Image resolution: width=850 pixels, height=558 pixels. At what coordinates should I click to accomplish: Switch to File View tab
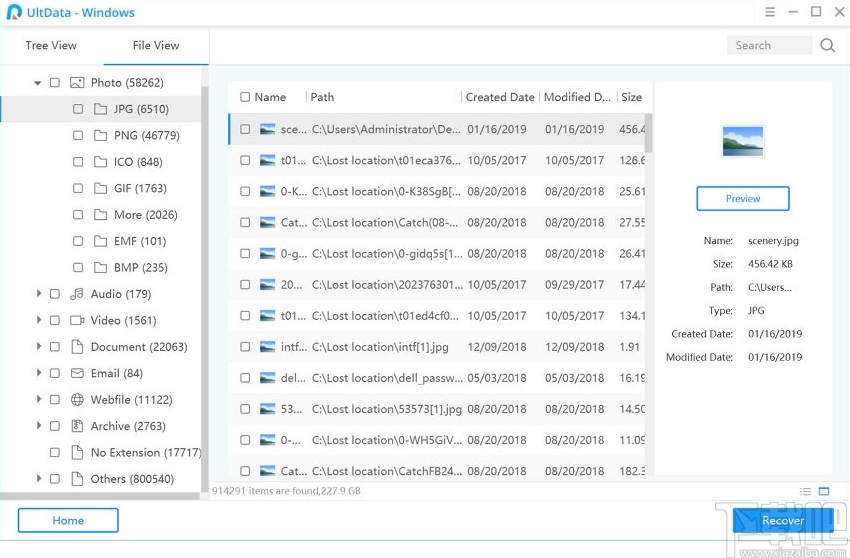pyautogui.click(x=156, y=46)
